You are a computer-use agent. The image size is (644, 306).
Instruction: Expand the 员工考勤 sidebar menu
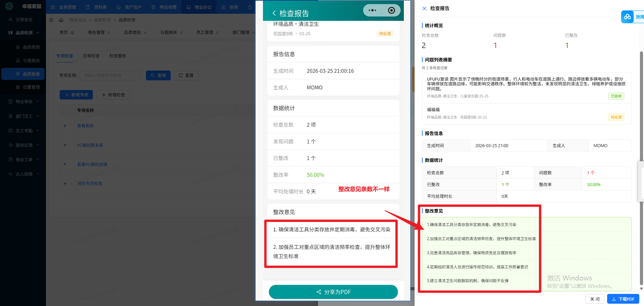coord(38,131)
